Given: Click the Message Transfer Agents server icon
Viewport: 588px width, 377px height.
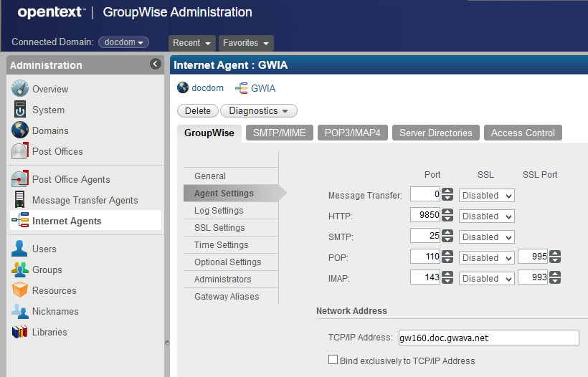Looking at the screenshot, I should pyautogui.click(x=20, y=200).
